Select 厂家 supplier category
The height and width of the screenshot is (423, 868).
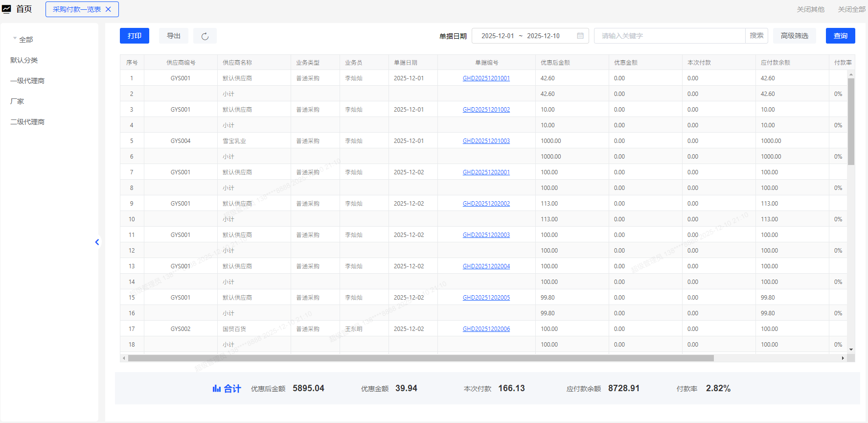click(17, 101)
